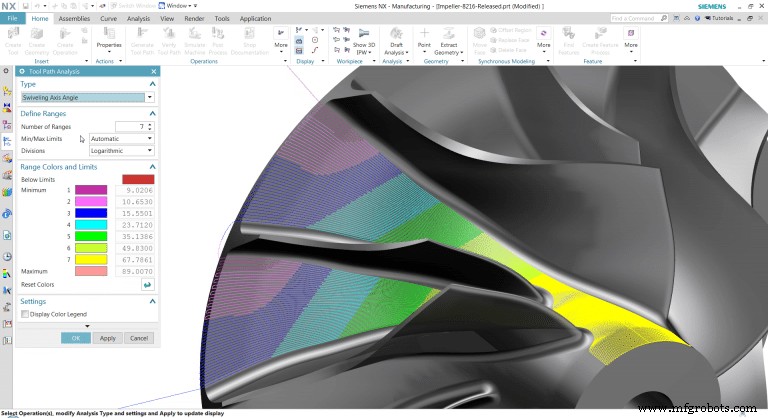This screenshot has width=768, height=418.
Task: Switch to the Curve ribbon tab
Action: click(108, 19)
